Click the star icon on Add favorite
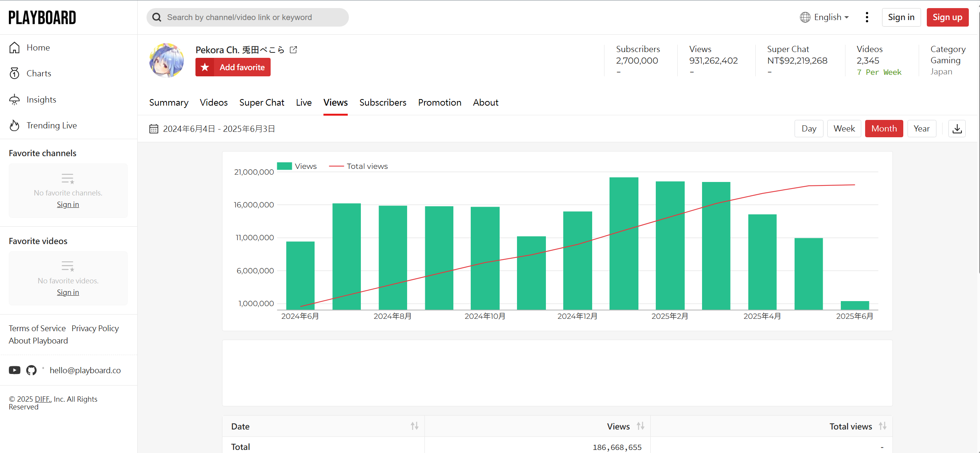 tap(205, 67)
